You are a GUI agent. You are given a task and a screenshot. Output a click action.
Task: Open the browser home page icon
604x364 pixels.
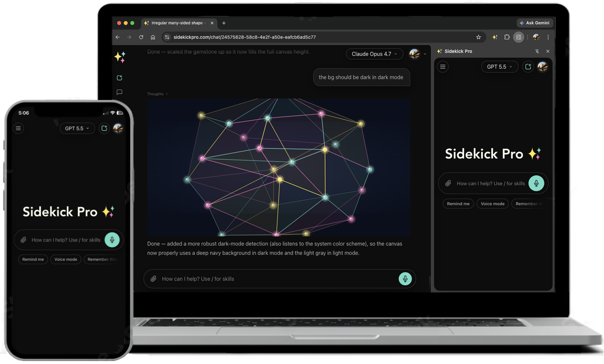153,37
